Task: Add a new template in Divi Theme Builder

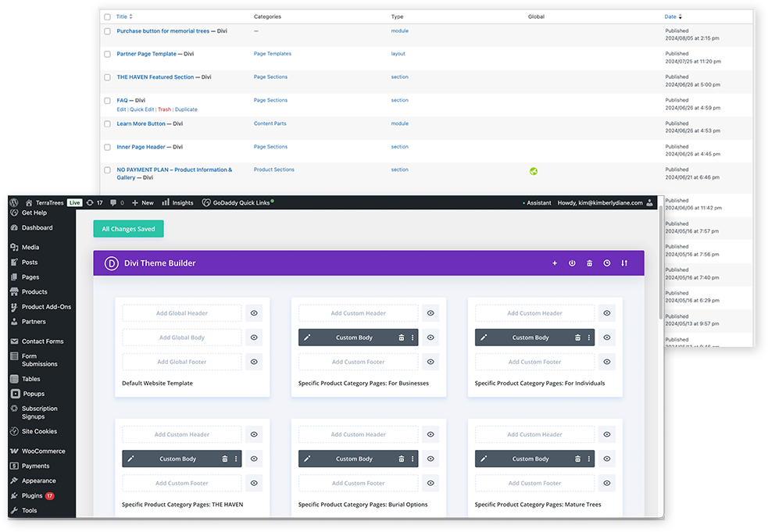Action: pos(554,263)
